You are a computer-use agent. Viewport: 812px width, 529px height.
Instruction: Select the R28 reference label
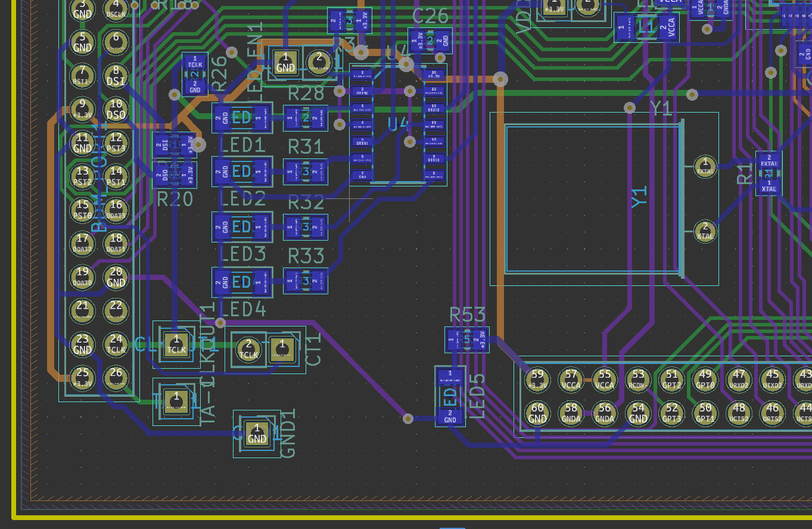click(x=306, y=94)
